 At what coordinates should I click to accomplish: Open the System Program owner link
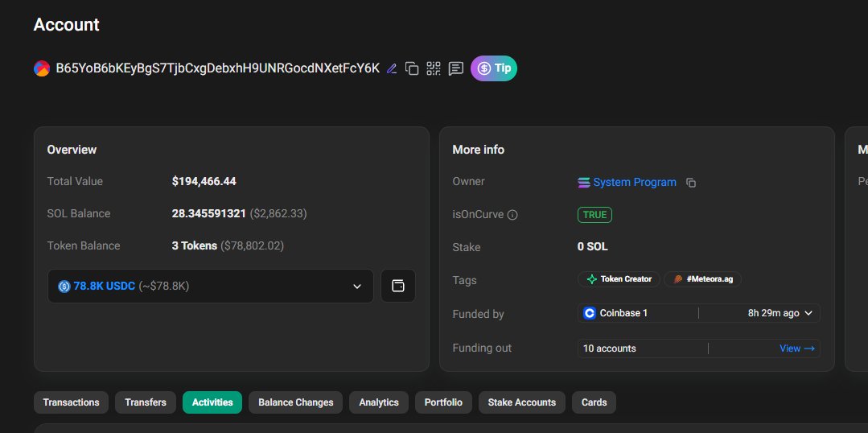click(x=635, y=182)
